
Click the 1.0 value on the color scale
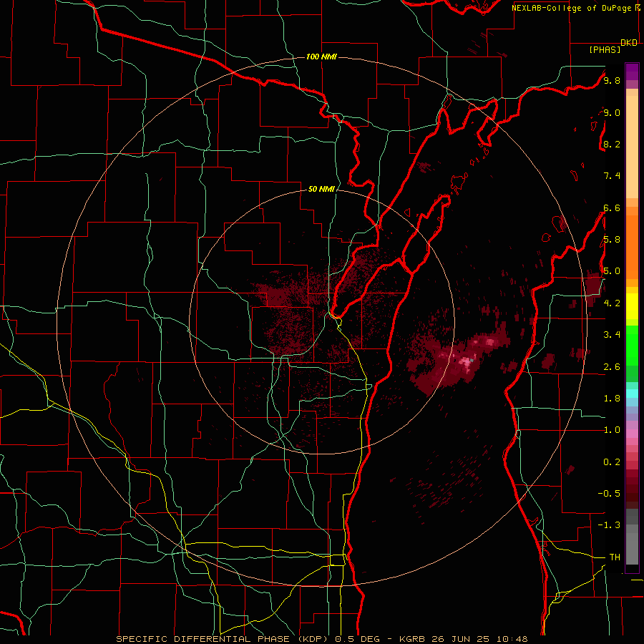612,430
